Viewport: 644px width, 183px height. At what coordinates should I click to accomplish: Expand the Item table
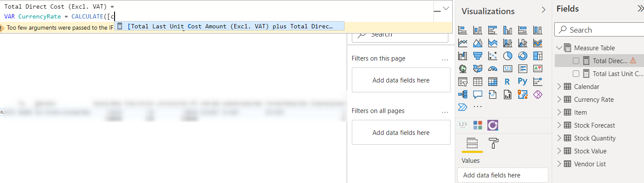[x=559, y=112]
